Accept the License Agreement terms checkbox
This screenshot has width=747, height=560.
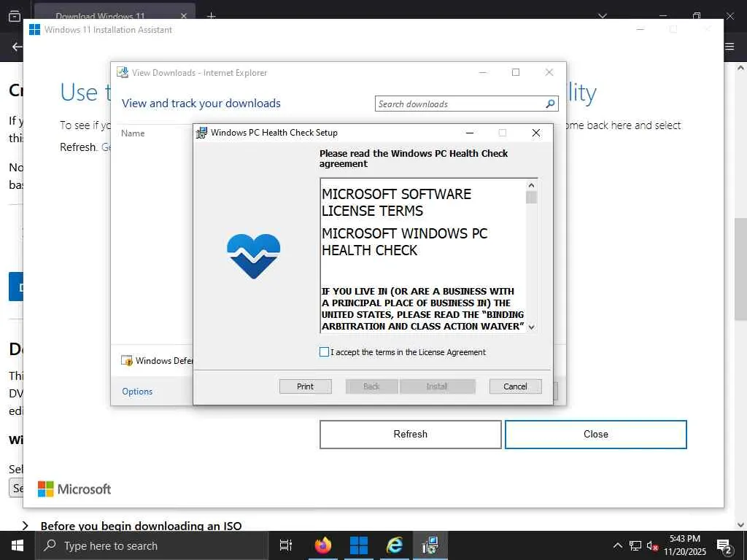click(x=324, y=352)
